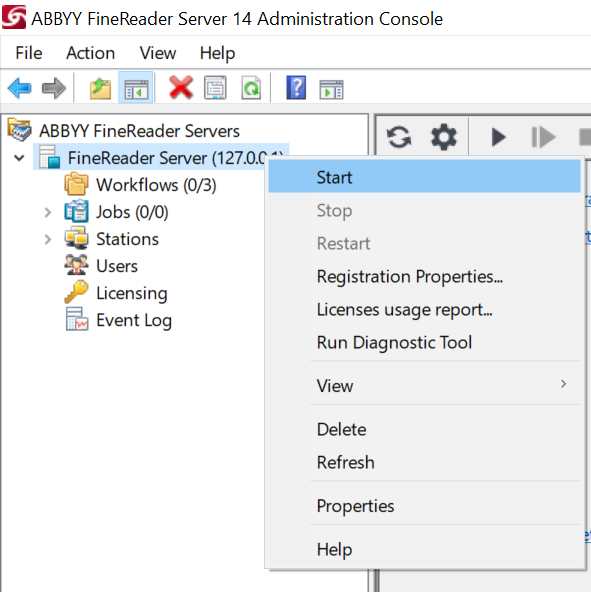Click the circular arrows refresh icon

(x=399, y=137)
